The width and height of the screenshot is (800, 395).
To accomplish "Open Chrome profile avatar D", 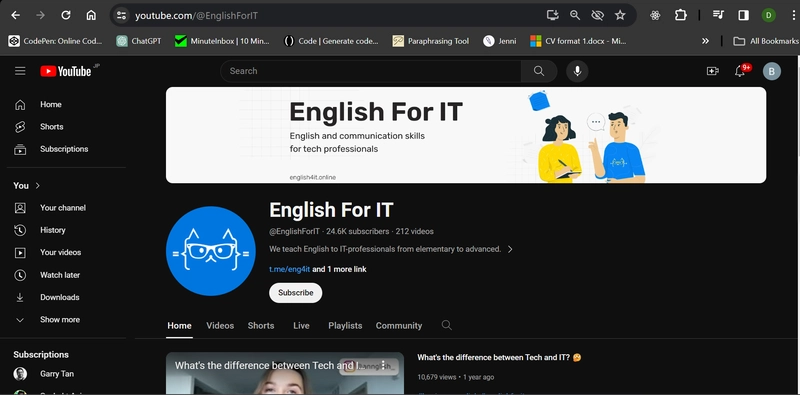I will pos(768,15).
